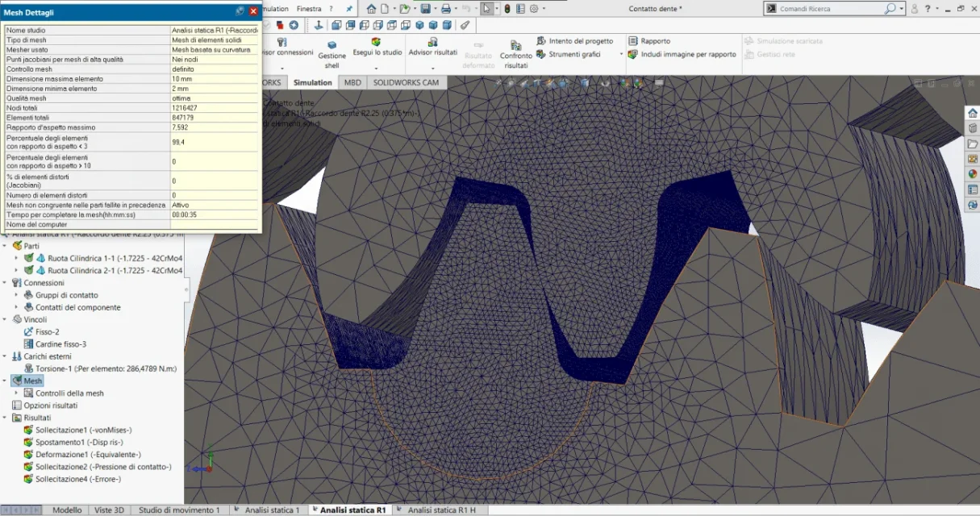Open the Finestra menu
This screenshot has height=516, width=980.
[309, 9]
